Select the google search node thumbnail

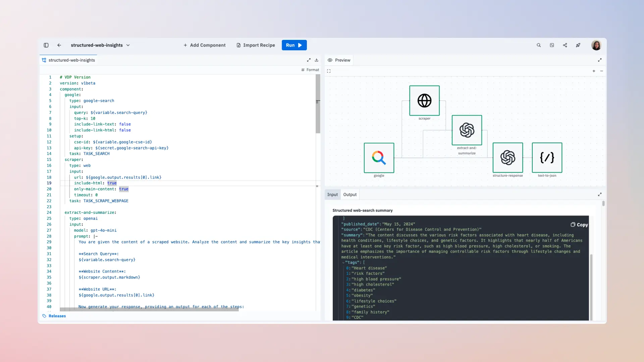[379, 158]
